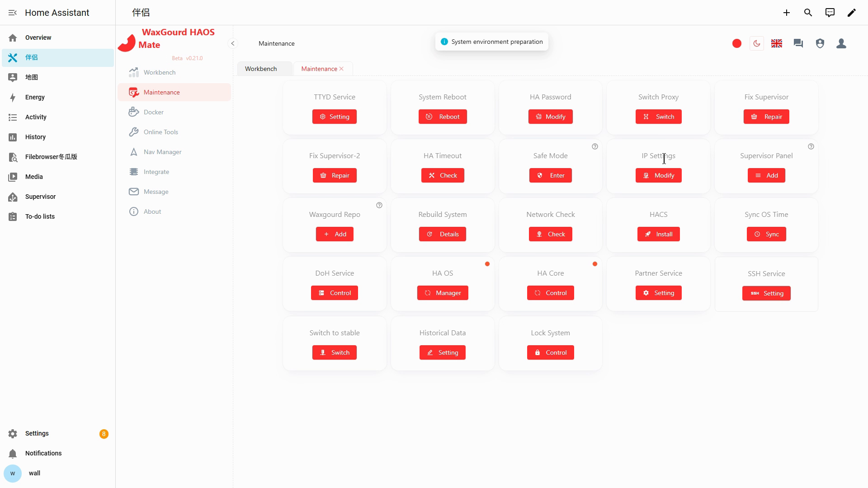Click HA OS Manager button

coord(443,293)
